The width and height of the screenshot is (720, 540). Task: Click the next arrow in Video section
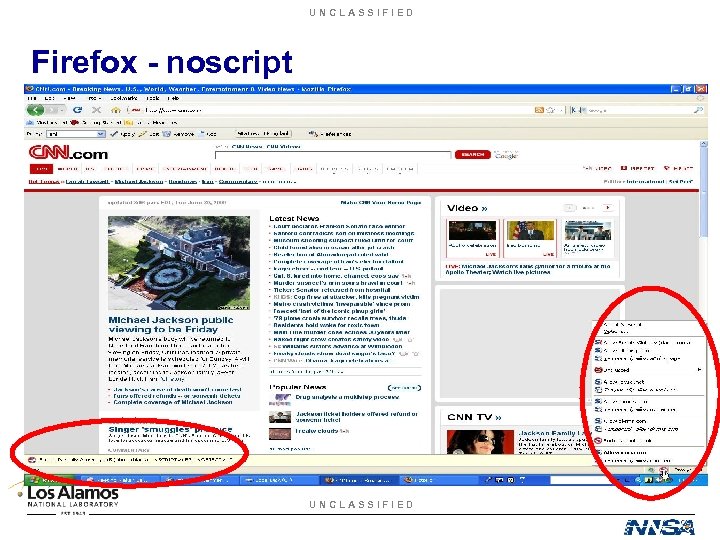tap(608, 208)
